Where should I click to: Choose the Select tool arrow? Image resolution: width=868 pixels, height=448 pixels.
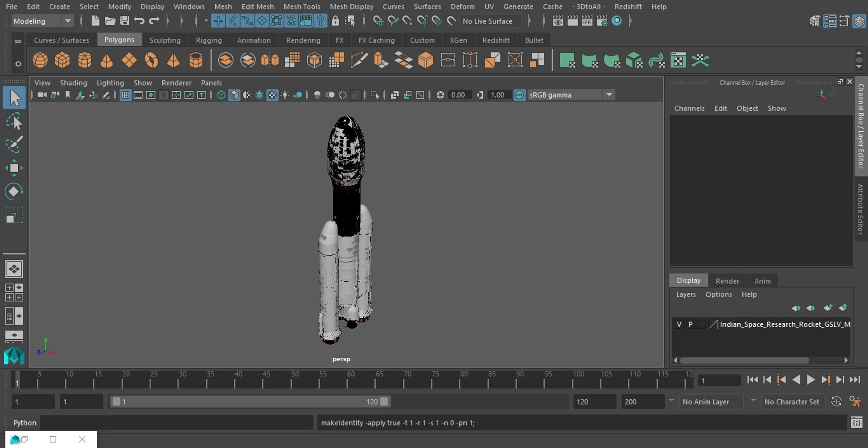coord(14,98)
